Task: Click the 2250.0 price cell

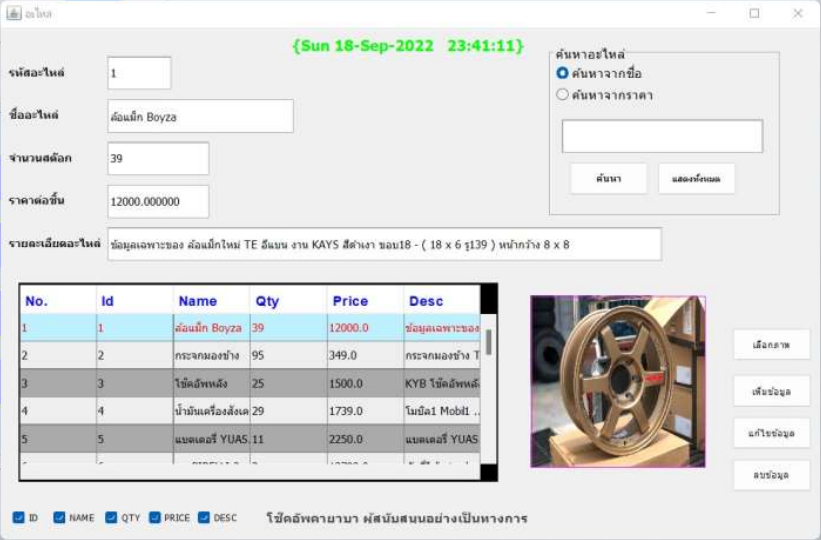Action: coord(365,439)
